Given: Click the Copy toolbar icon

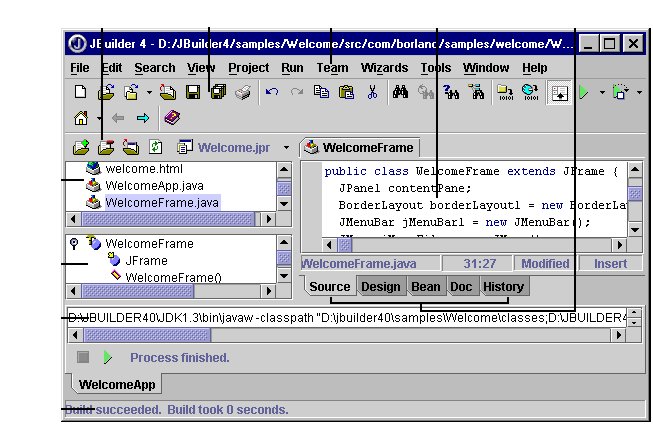Looking at the screenshot, I should (321, 92).
